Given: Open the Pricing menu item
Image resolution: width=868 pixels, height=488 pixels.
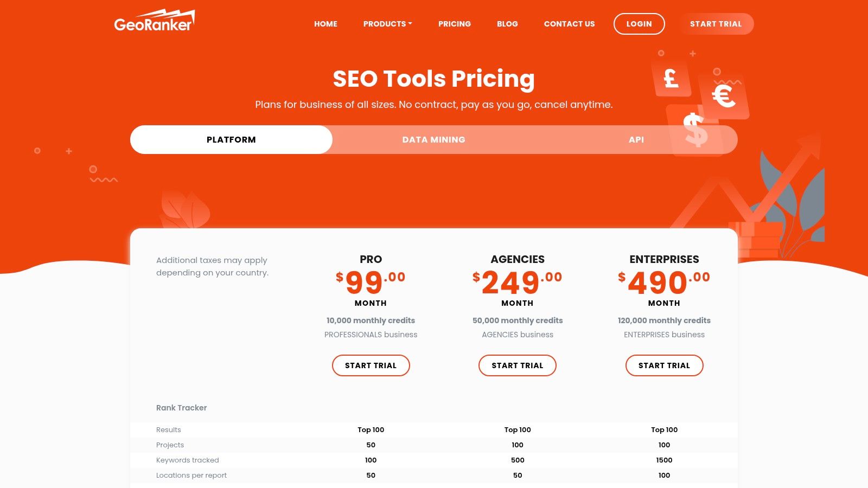Looking at the screenshot, I should (455, 24).
